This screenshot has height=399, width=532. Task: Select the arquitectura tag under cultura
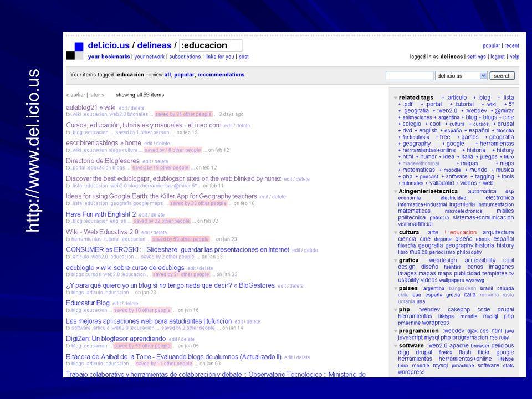(x=498, y=232)
